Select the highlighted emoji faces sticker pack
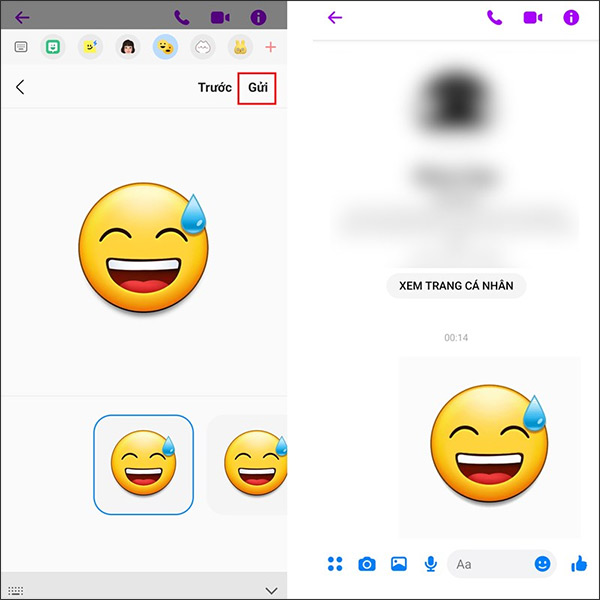The width and height of the screenshot is (600, 600). [165, 47]
